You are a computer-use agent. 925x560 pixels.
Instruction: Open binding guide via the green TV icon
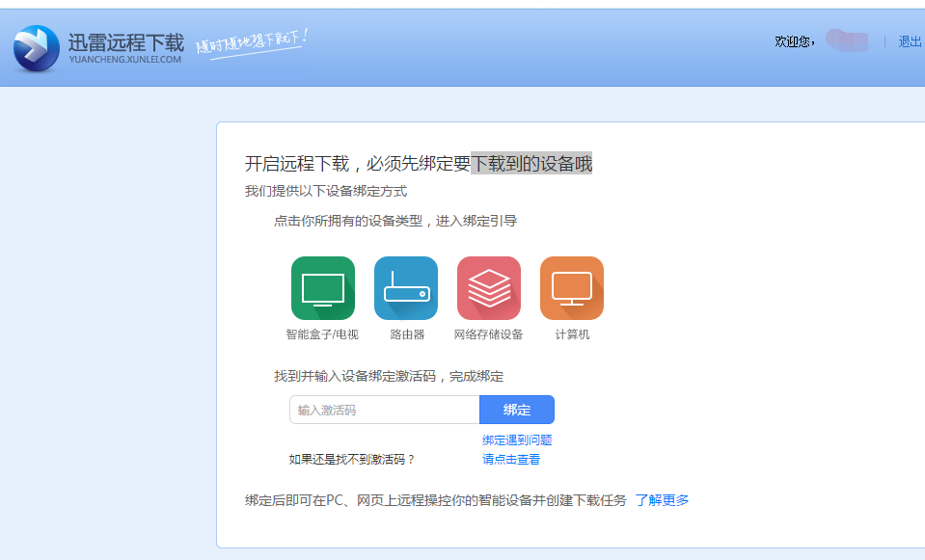pyautogui.click(x=322, y=287)
